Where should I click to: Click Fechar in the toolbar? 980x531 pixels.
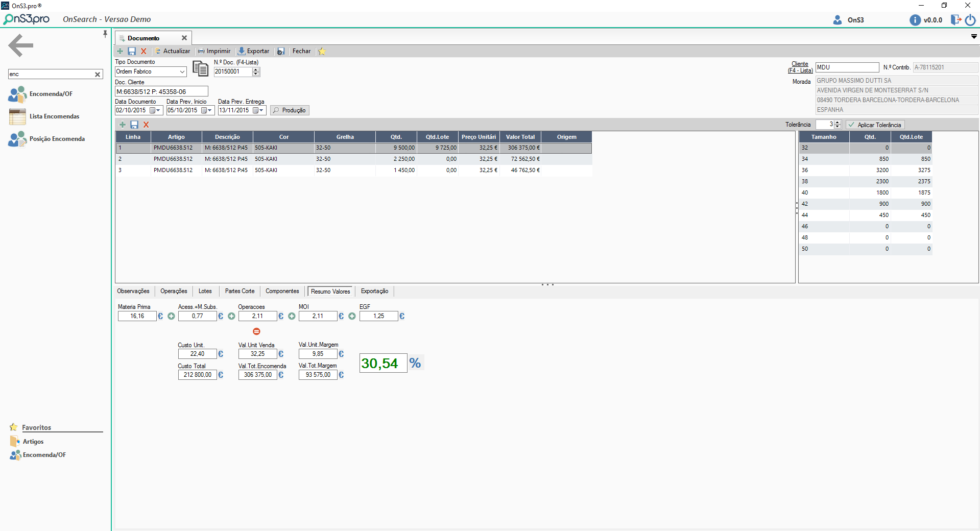pos(301,51)
